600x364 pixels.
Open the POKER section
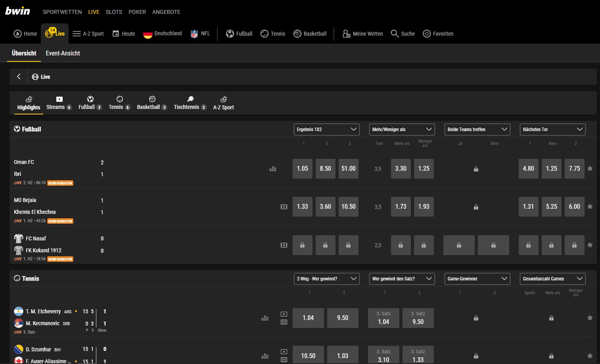[x=137, y=12]
